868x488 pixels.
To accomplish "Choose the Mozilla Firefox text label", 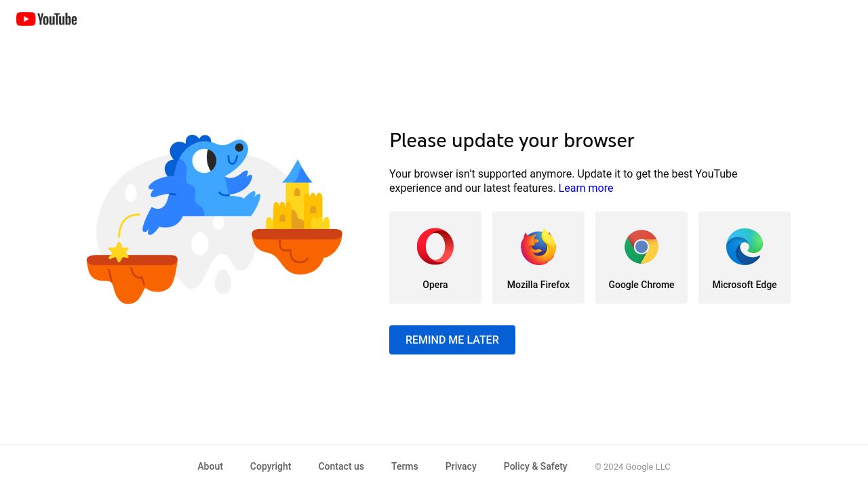I will click(x=538, y=285).
